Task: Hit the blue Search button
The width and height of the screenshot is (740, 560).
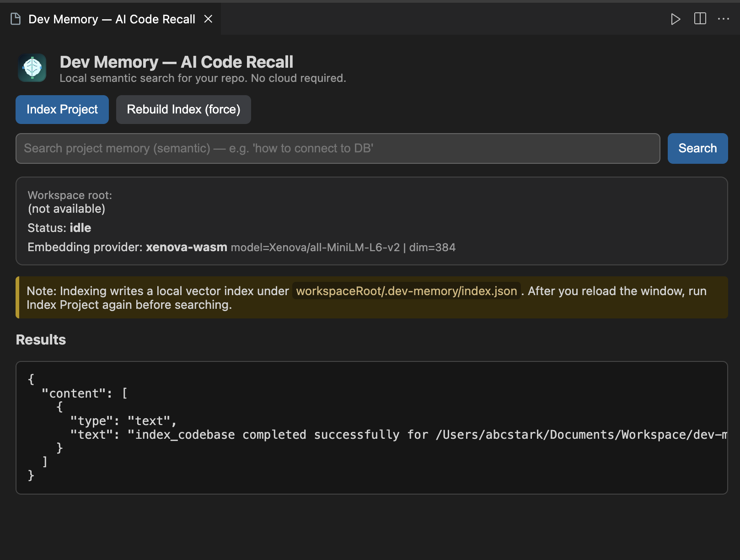Action: tap(697, 148)
